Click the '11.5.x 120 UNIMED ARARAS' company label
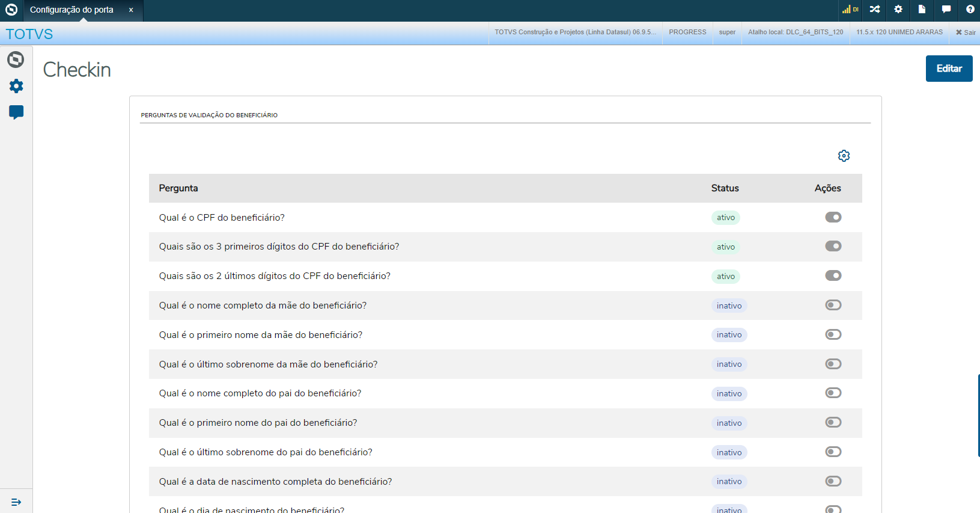Image resolution: width=980 pixels, height=513 pixels. coord(899,32)
